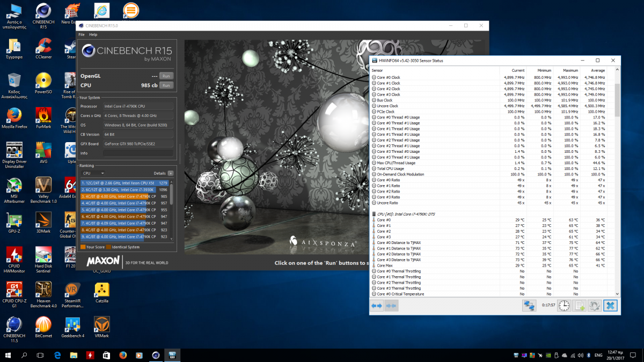Launch Microsoft Edge from the taskbar
Screen dimensions: 644x362
(57, 355)
